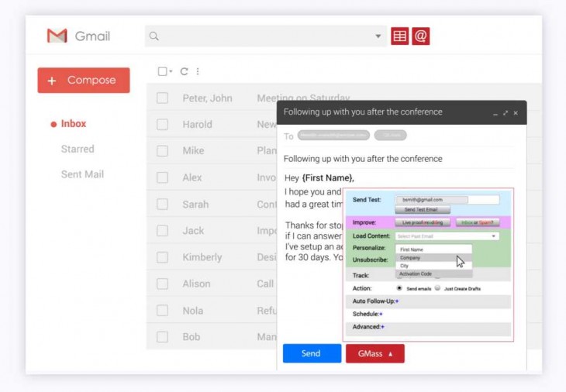Expand Auto Follow-Up section
Viewport: 566px width, 392px height.
point(397,301)
